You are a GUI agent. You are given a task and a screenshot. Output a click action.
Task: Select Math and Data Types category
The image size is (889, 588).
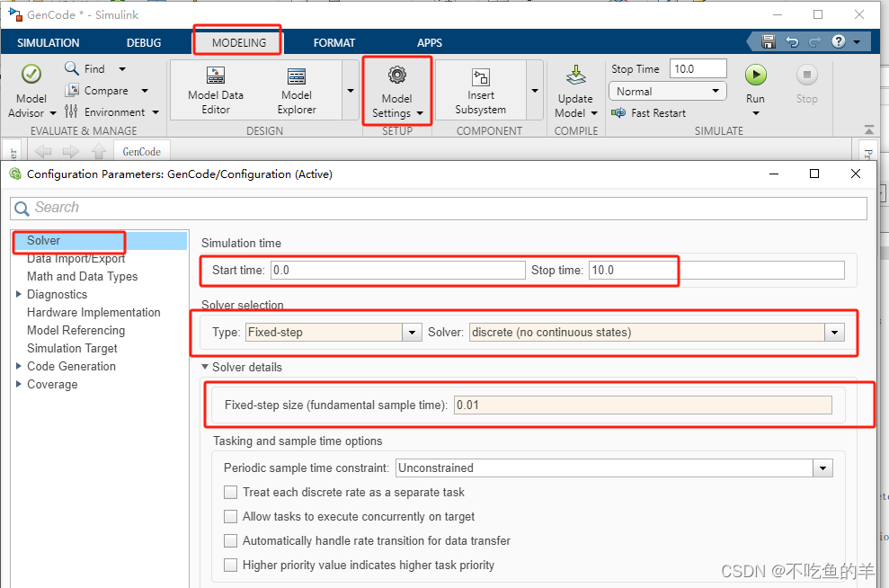coord(82,276)
